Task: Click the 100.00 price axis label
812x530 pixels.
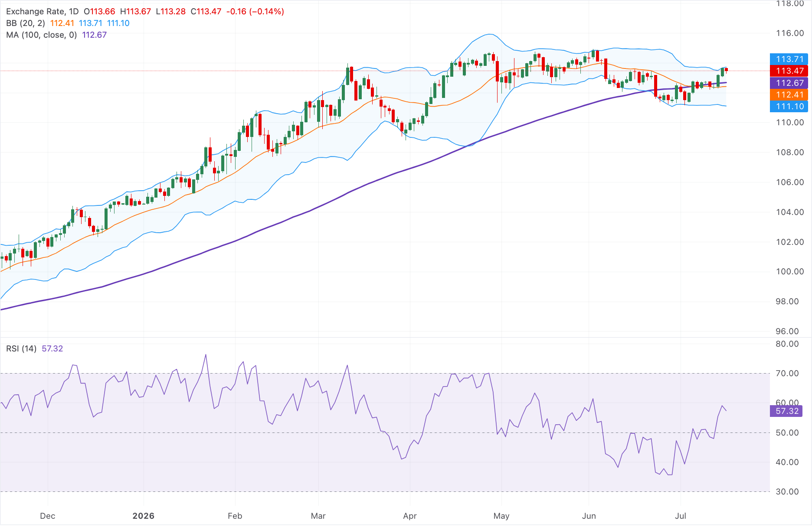Action: click(790, 272)
